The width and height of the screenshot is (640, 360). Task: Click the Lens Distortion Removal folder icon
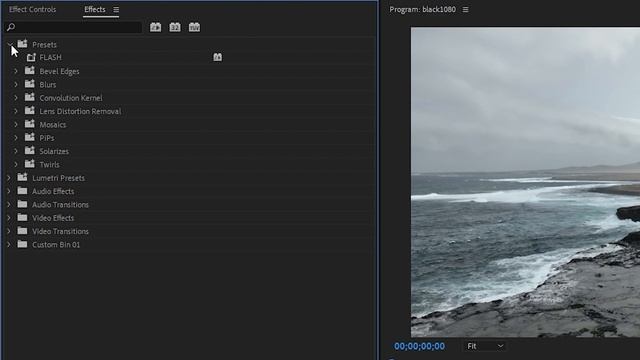point(30,111)
